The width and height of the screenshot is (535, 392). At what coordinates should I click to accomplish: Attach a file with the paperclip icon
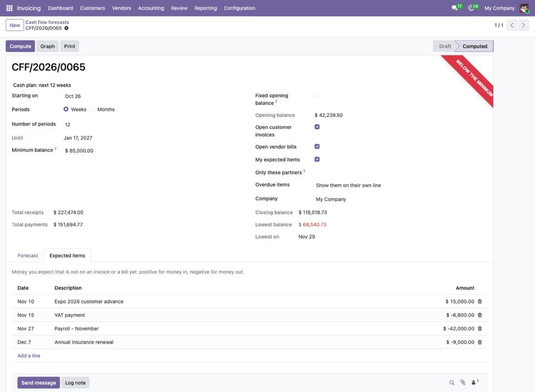tap(462, 383)
